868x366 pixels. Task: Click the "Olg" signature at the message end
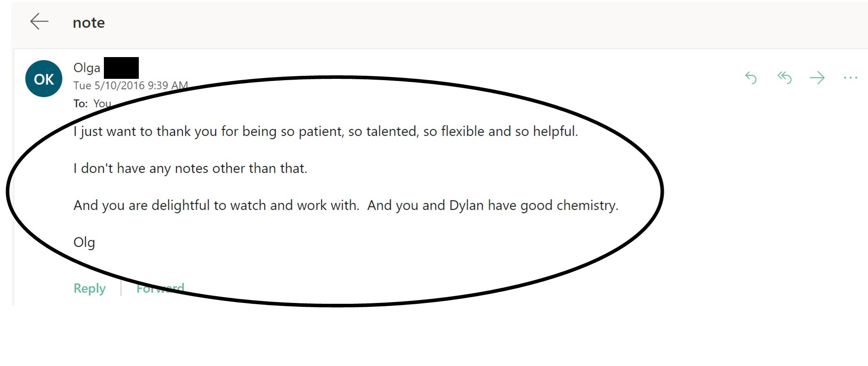[x=84, y=242]
